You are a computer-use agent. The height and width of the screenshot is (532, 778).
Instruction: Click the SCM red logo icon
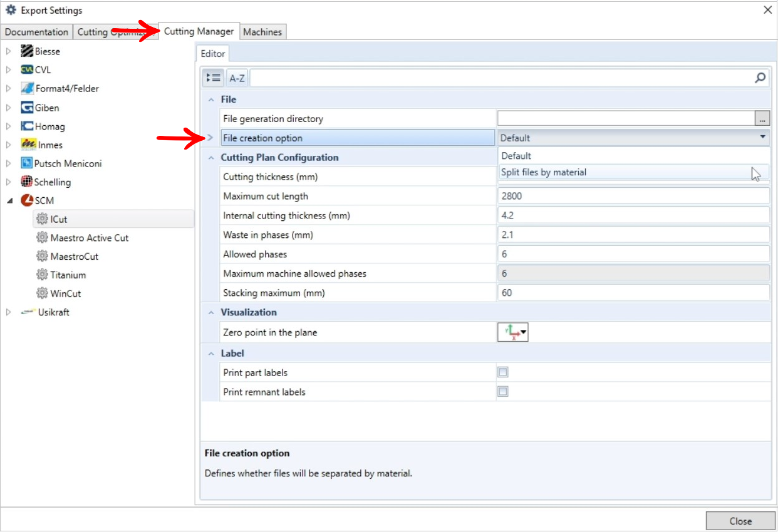(x=27, y=200)
